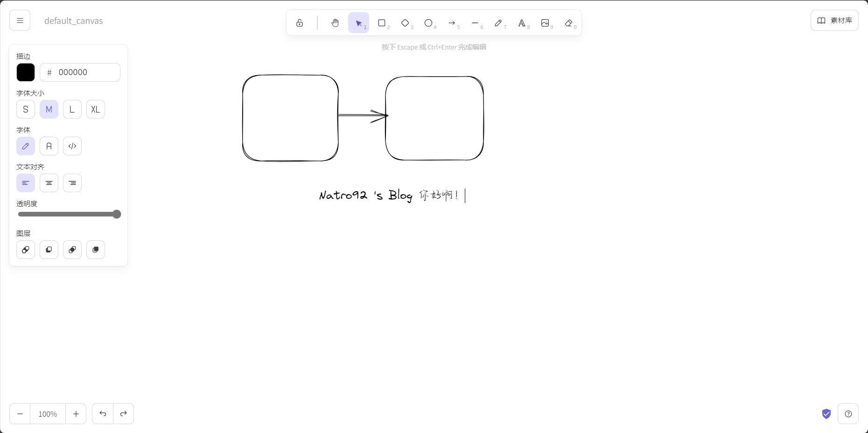Select the text tool
The image size is (868, 433).
[x=522, y=23]
